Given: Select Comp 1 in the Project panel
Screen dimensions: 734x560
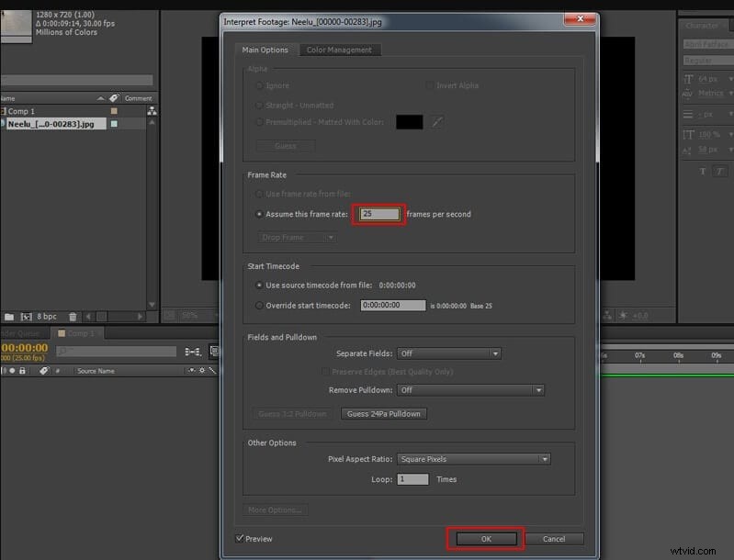Looking at the screenshot, I should (21, 111).
